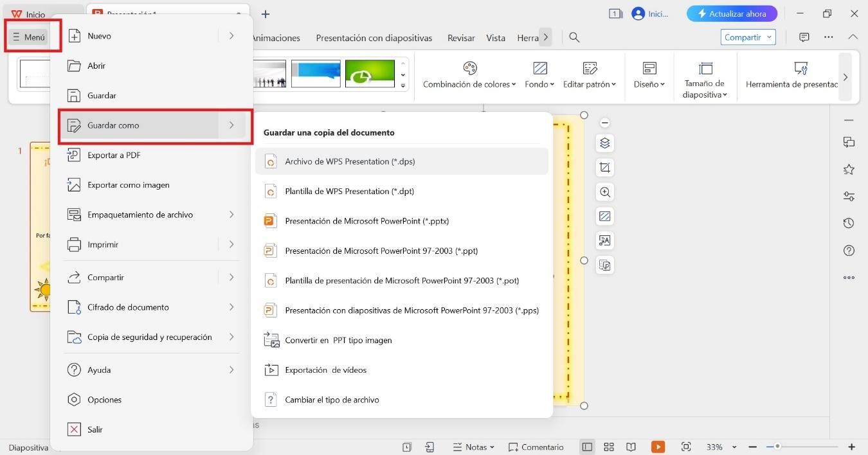Toggle normal view in the status bar

tap(586, 447)
